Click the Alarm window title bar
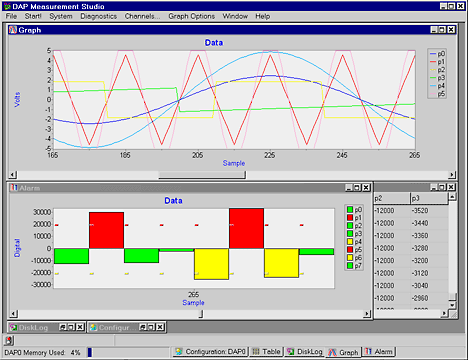468x360 pixels. pyautogui.click(x=190, y=188)
